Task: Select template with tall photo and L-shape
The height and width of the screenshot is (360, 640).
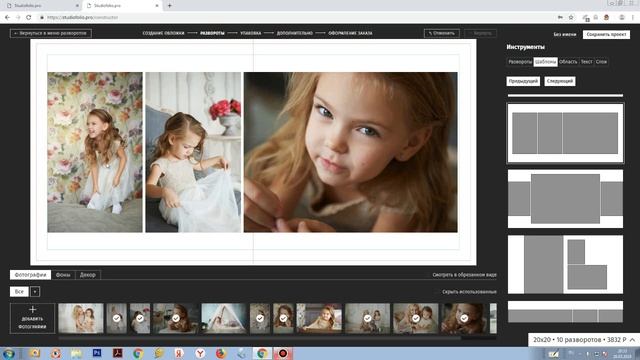Action: [565, 264]
